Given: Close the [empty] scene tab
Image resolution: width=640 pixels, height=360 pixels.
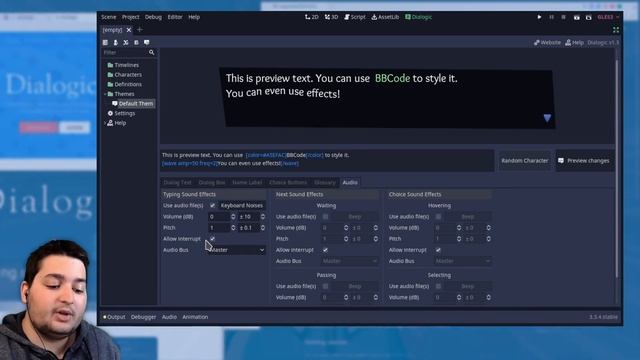Looking at the screenshot, I should tap(129, 30).
